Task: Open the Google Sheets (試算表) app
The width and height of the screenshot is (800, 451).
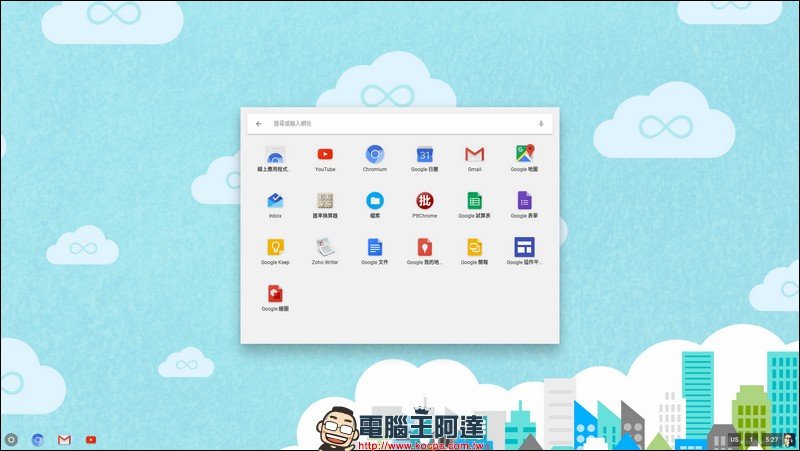Action: 474,201
